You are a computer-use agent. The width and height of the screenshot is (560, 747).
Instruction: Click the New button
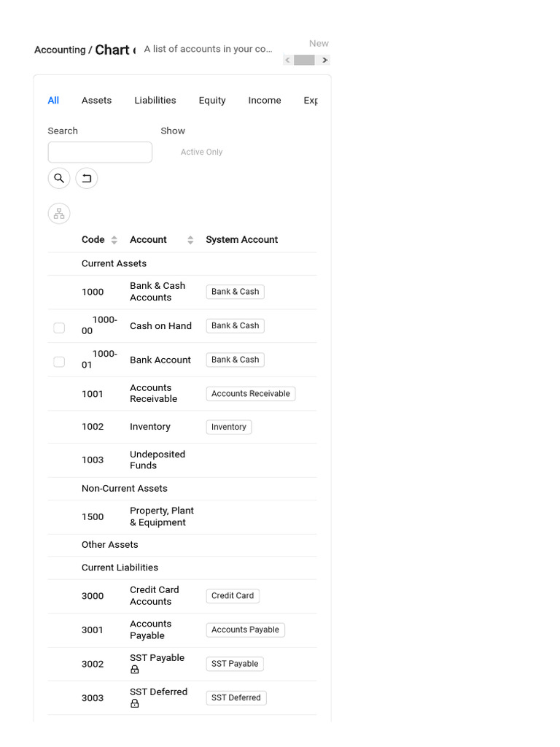point(319,44)
